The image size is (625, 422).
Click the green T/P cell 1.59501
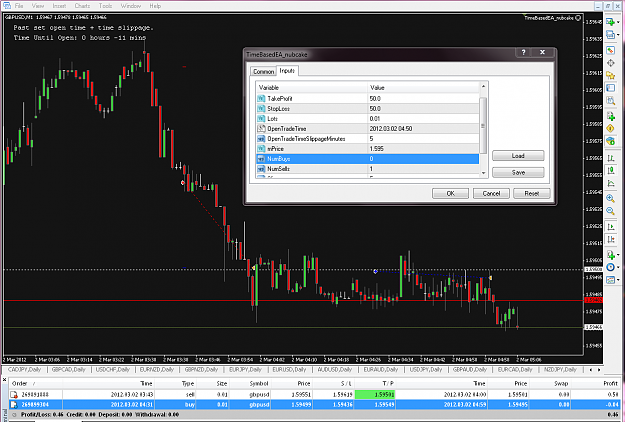pyautogui.click(x=374, y=395)
